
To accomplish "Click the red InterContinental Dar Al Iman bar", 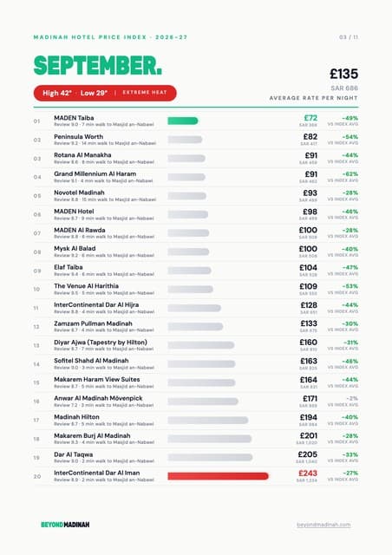I will click(218, 476).
